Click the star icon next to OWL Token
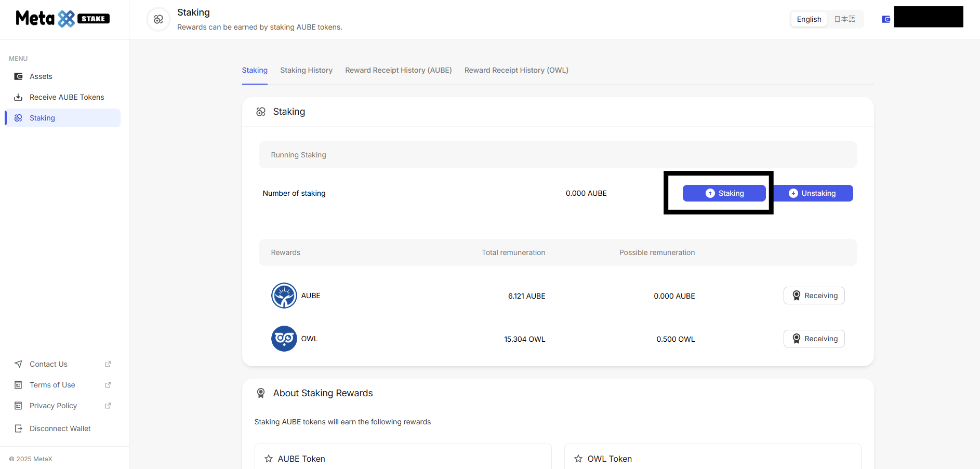The height and width of the screenshot is (469, 980). 578,459
